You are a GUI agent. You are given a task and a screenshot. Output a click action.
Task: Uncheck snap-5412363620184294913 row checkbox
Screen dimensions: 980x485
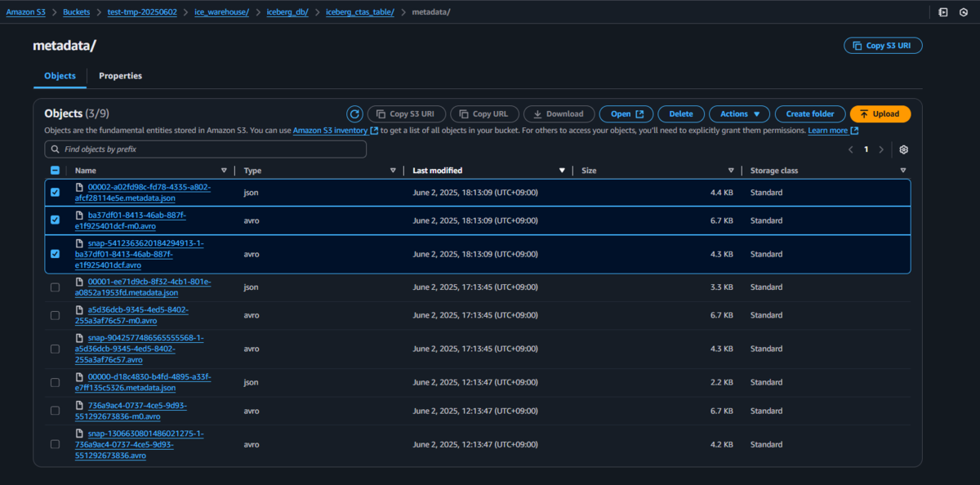55,254
